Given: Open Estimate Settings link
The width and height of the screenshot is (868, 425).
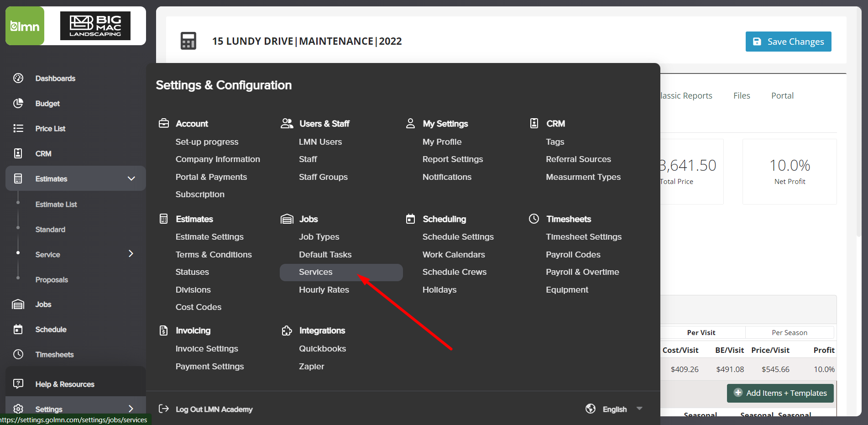Looking at the screenshot, I should pyautogui.click(x=209, y=236).
